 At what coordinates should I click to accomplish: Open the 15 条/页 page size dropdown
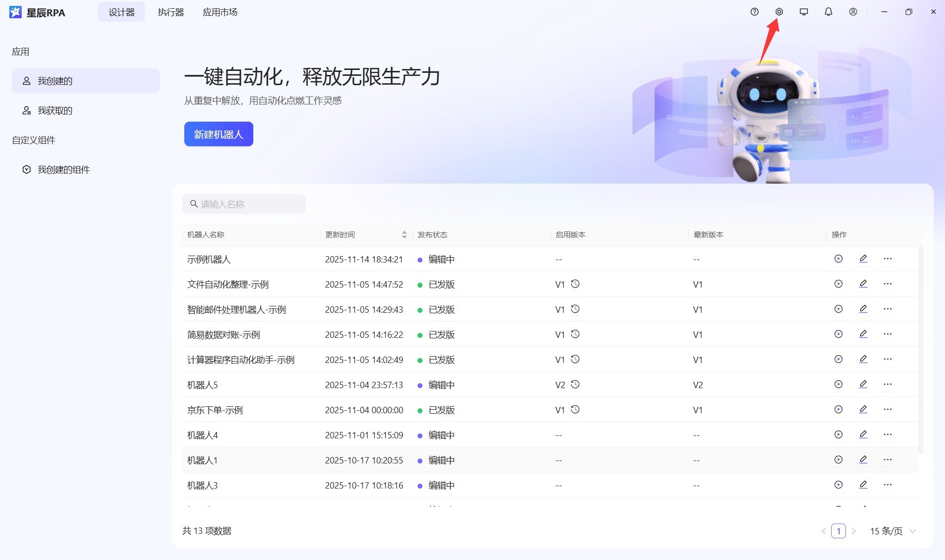(x=892, y=531)
